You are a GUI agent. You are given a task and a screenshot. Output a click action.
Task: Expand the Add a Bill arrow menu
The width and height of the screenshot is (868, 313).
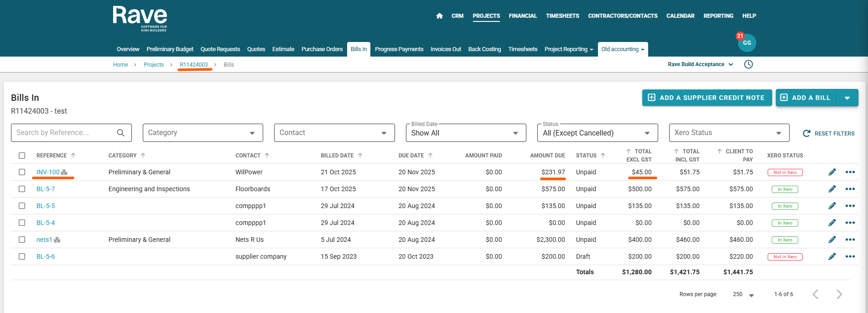point(847,98)
